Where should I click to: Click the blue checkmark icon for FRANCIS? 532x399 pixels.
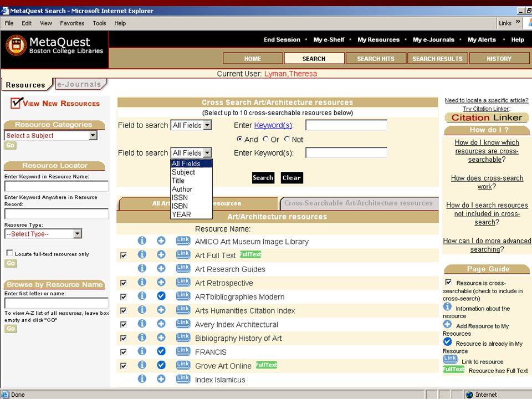(x=161, y=351)
